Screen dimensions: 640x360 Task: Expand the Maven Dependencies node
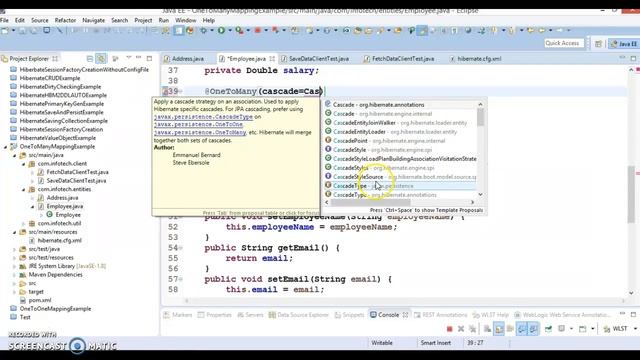15,275
